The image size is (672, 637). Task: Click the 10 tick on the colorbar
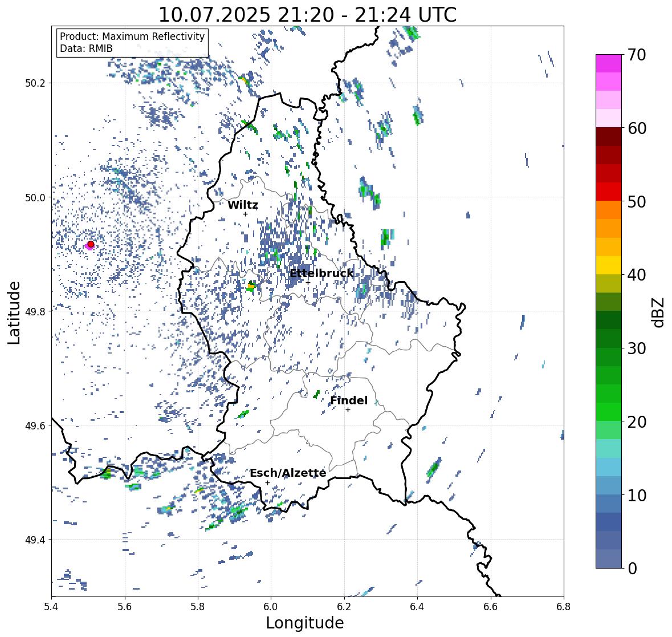tap(637, 495)
